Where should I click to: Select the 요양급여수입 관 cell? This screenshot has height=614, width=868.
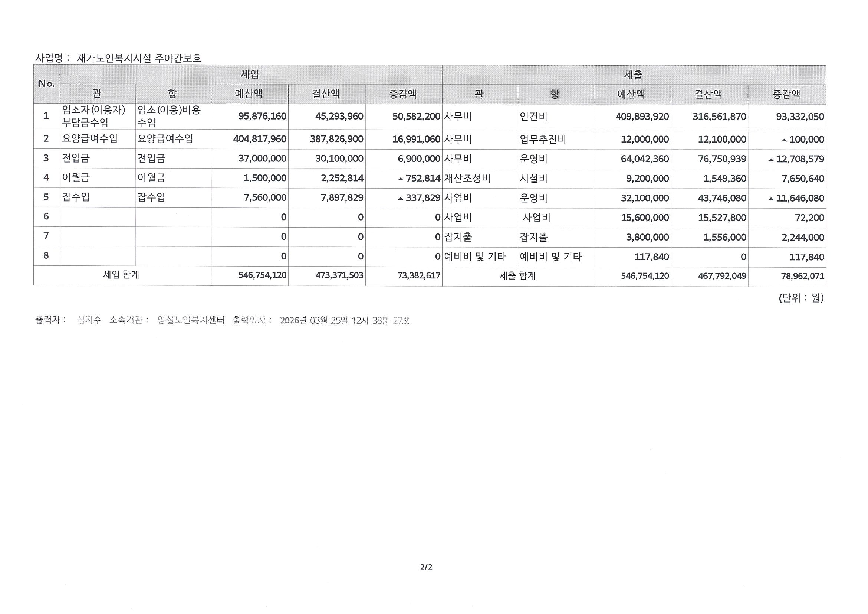[x=90, y=139]
